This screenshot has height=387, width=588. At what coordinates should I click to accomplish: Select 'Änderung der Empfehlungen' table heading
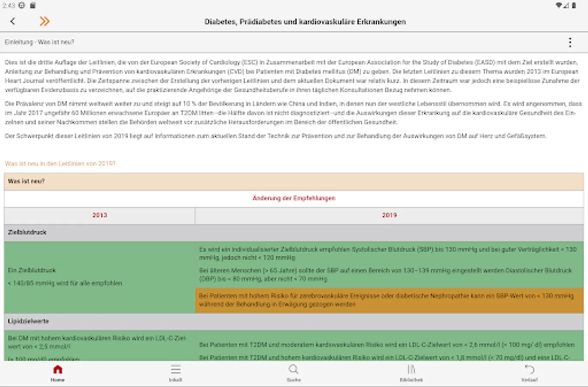pyautogui.click(x=294, y=198)
